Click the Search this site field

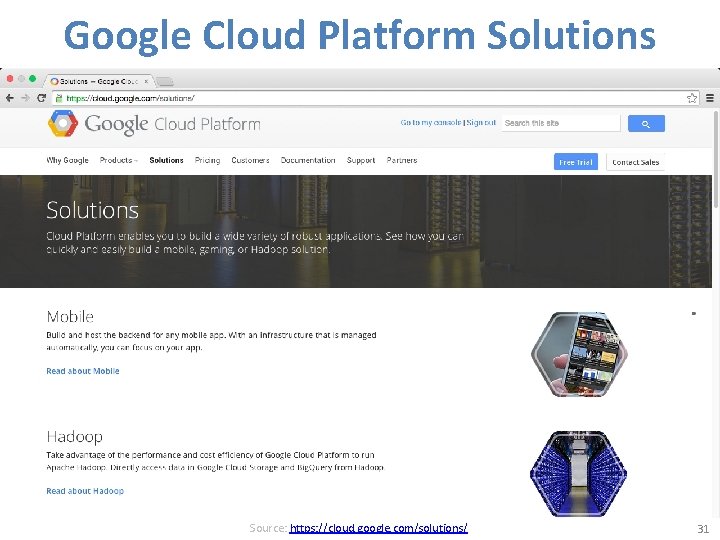pyautogui.click(x=561, y=123)
